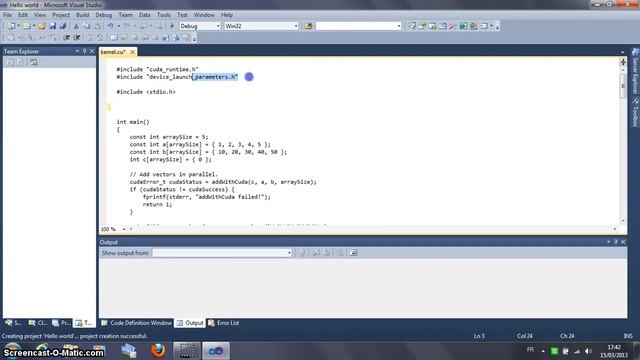Image resolution: width=640 pixels, height=360 pixels.
Task: Save kernel.cu with the Save icon
Action: 52,26
